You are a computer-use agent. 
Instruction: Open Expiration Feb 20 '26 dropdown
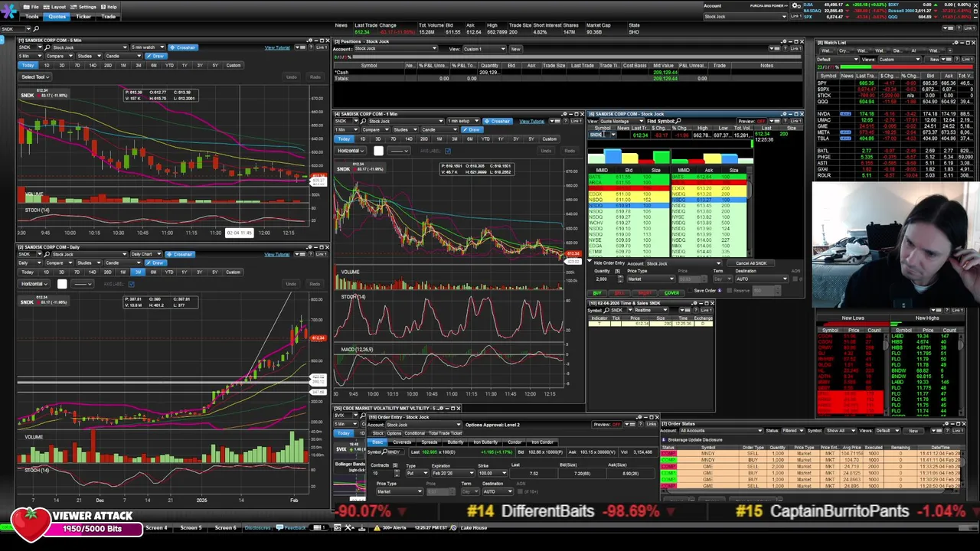(453, 473)
